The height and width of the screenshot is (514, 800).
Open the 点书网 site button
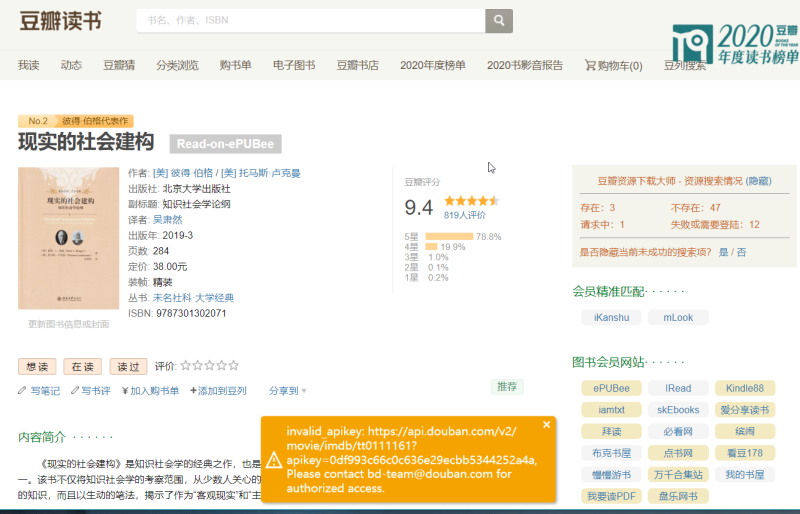pos(678,453)
